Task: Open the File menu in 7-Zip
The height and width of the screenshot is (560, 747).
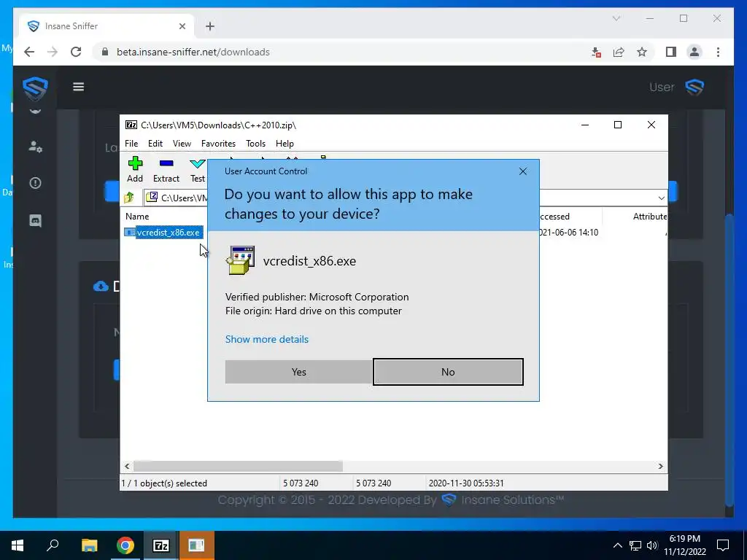Action: pos(131,144)
